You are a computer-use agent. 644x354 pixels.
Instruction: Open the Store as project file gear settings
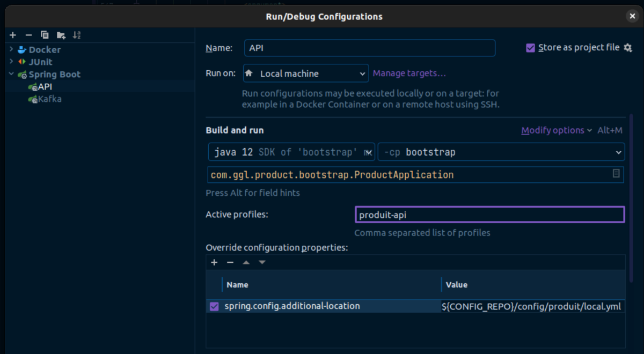point(628,48)
